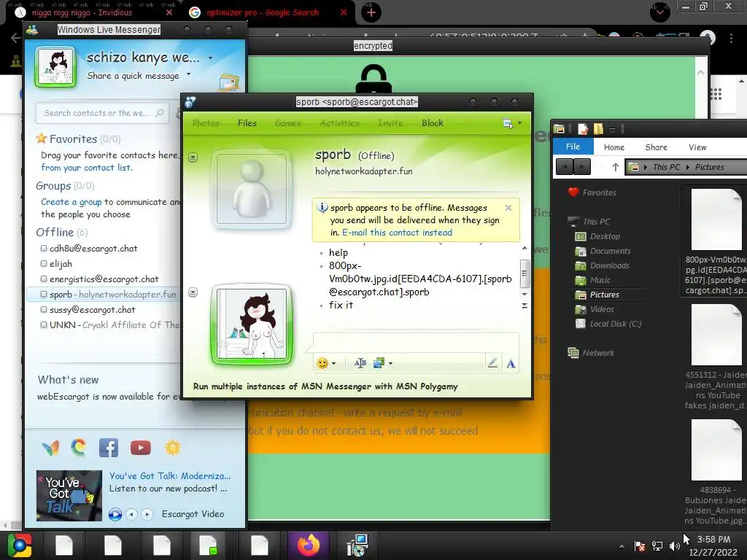This screenshot has height=560, width=747.
Task: Launch Chrome from the taskbar
Action: point(20,545)
